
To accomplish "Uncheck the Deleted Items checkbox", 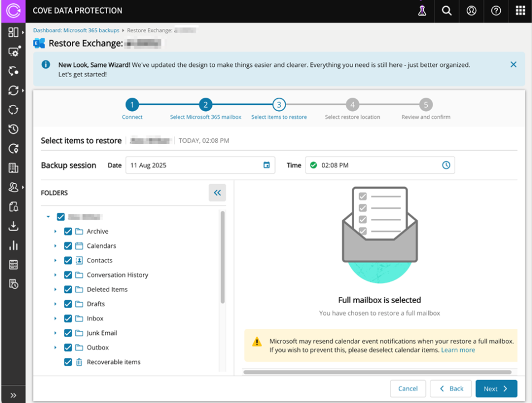I will pos(68,289).
